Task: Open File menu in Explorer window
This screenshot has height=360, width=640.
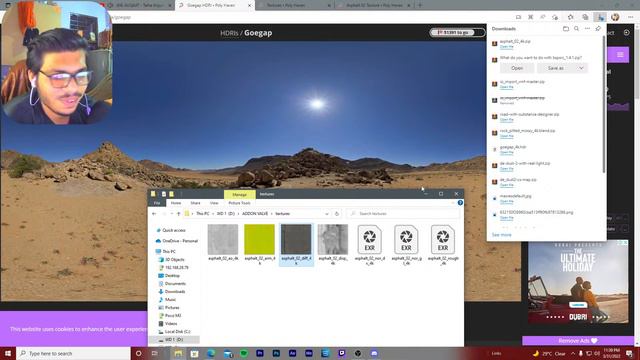Action: tap(157, 203)
